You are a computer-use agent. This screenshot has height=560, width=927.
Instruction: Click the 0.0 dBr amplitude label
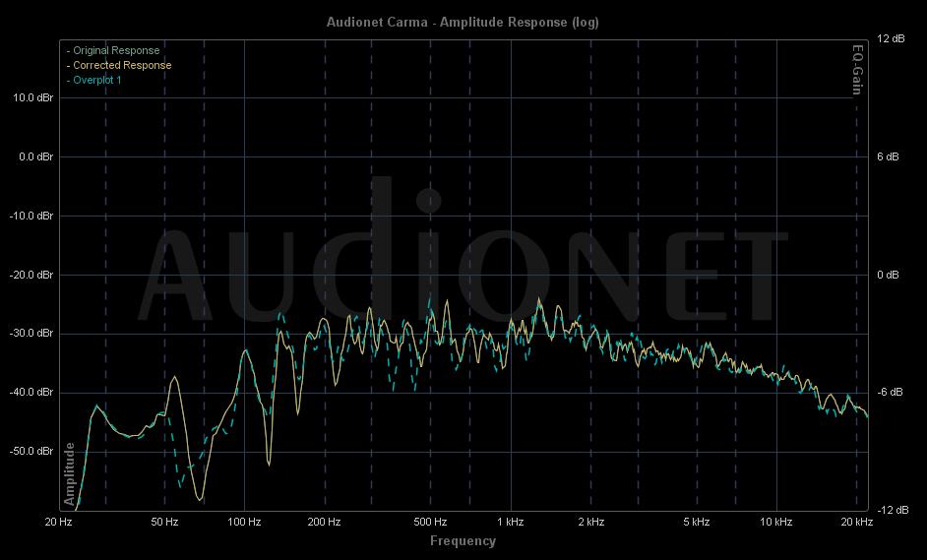(34, 156)
